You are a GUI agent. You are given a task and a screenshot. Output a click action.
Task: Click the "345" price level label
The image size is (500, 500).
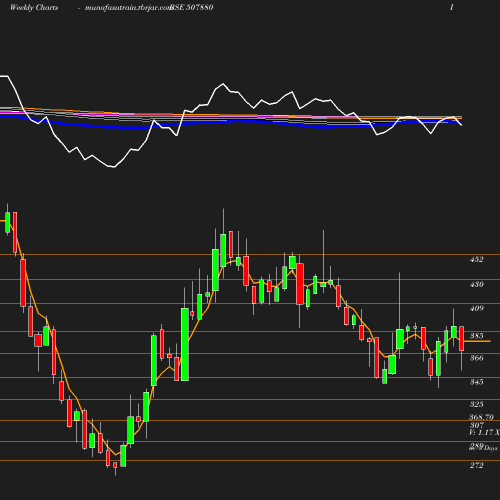477,382
